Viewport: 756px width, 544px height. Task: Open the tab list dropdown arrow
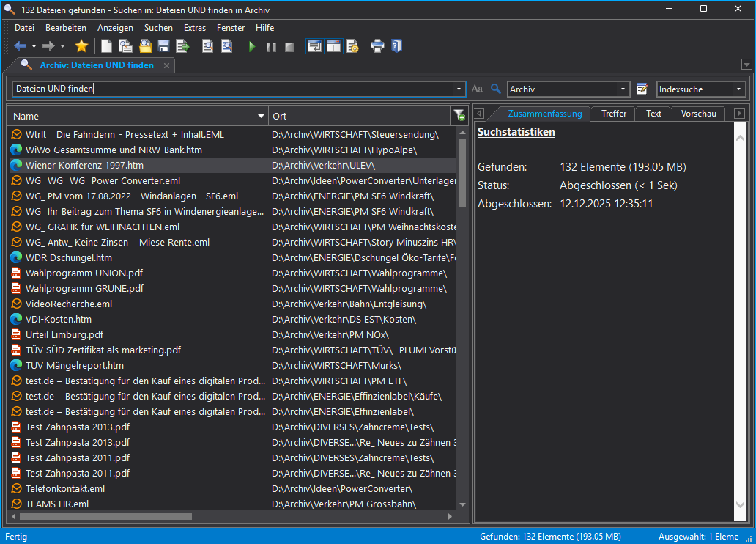[x=746, y=65]
